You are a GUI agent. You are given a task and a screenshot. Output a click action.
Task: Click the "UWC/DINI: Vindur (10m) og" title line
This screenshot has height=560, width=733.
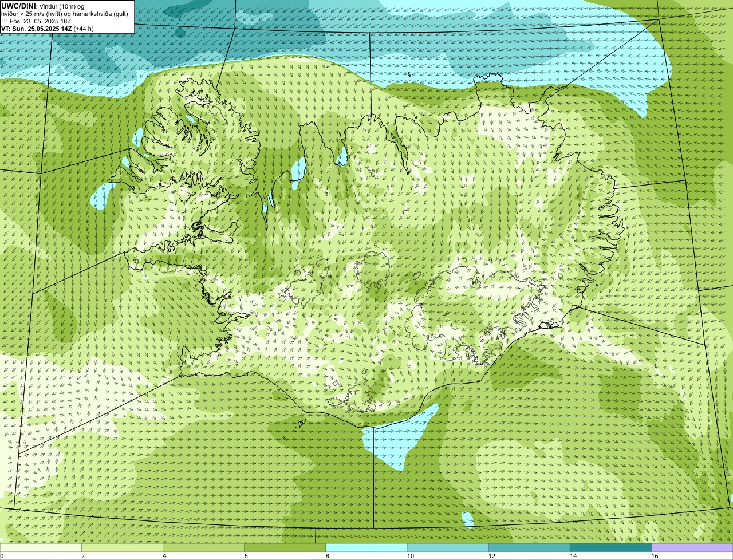pos(42,6)
